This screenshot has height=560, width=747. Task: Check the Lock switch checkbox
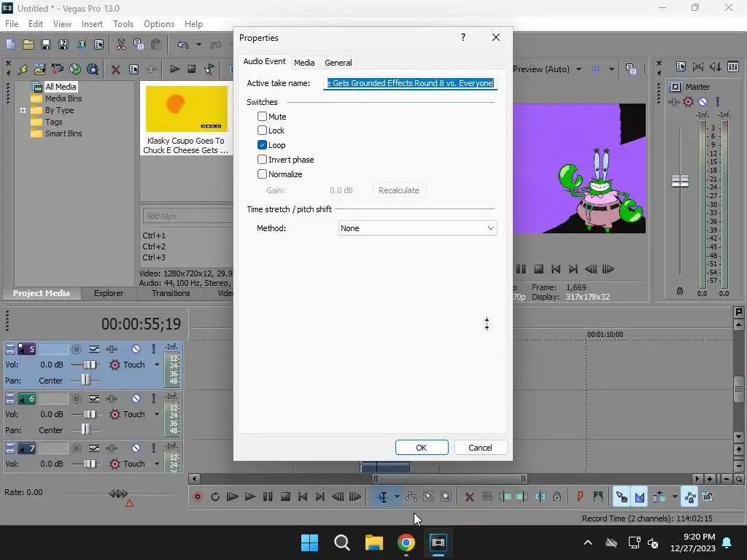(x=262, y=131)
